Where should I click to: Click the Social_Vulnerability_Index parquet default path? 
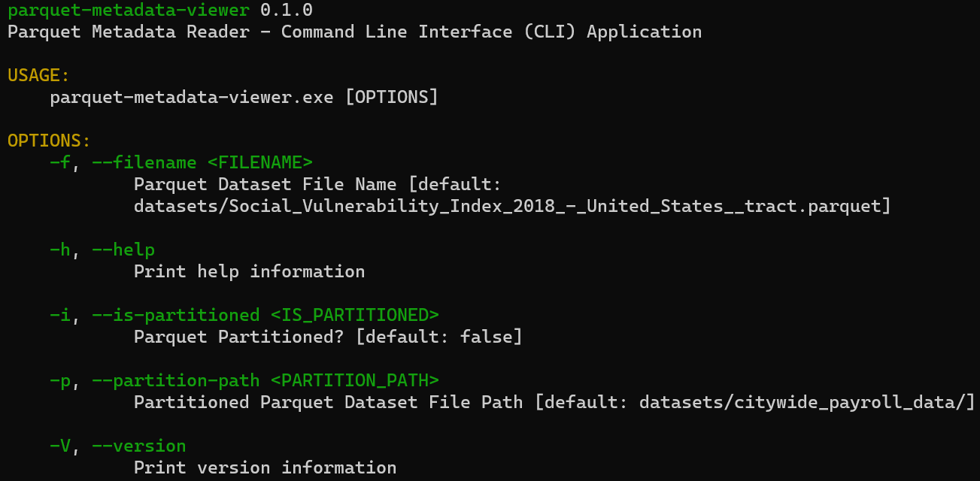(511, 207)
